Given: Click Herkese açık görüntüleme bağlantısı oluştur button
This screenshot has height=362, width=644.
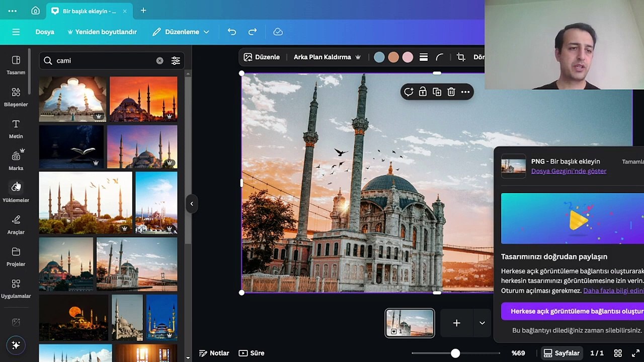Looking at the screenshot, I should point(573,311).
